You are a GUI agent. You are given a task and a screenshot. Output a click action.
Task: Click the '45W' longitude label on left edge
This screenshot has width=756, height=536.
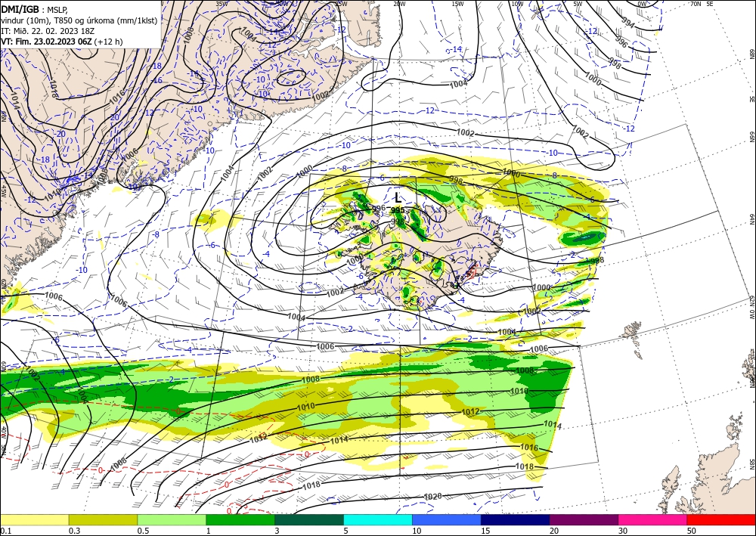[x=3, y=191]
